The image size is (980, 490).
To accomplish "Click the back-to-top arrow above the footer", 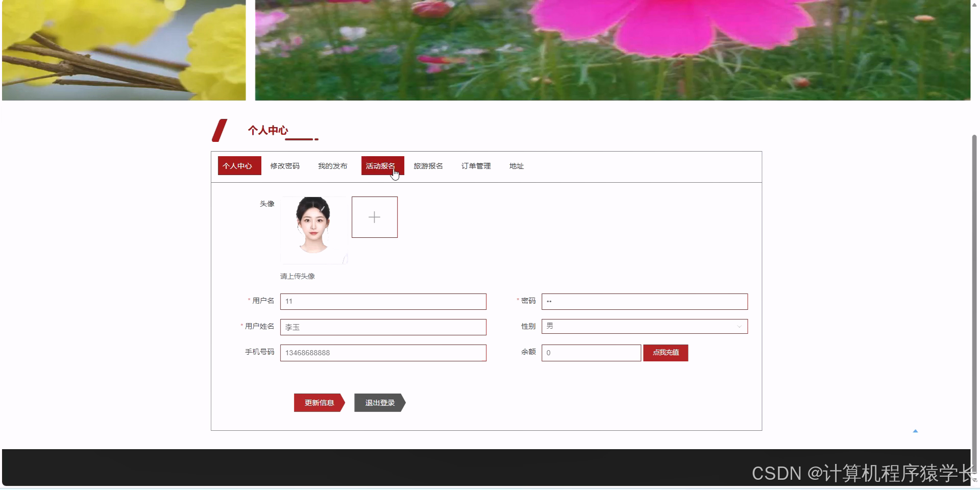I will (915, 430).
